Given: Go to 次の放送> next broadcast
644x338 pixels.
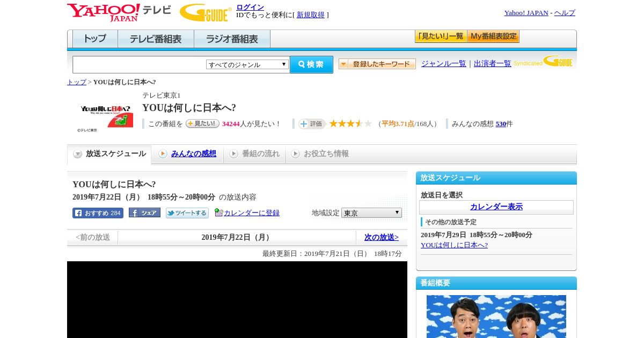Looking at the screenshot, I should (382, 237).
